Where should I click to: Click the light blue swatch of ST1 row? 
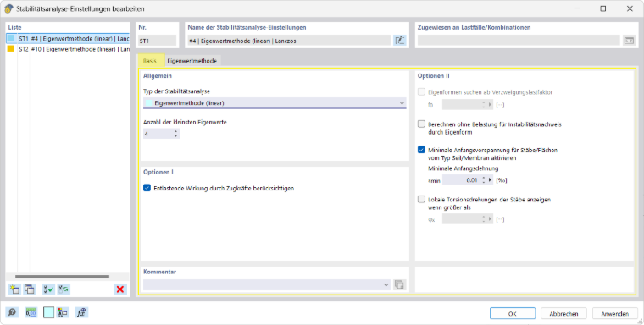coord(11,39)
